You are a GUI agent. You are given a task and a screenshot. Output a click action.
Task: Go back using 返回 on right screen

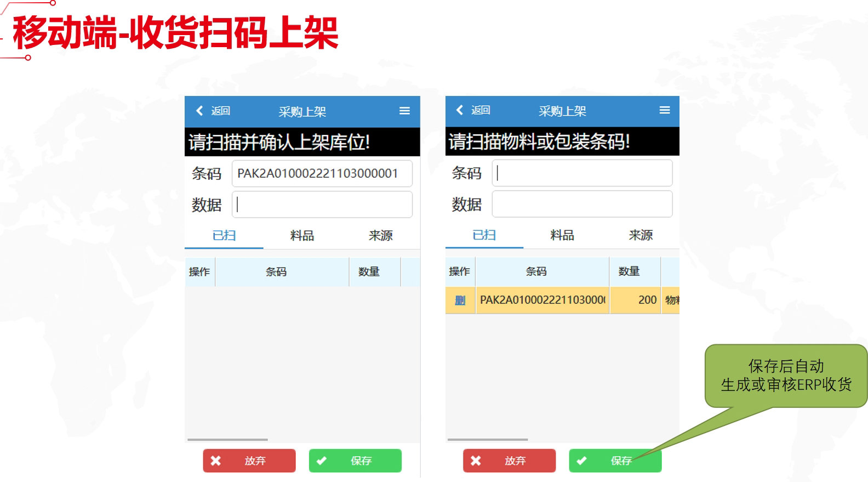[473, 110]
